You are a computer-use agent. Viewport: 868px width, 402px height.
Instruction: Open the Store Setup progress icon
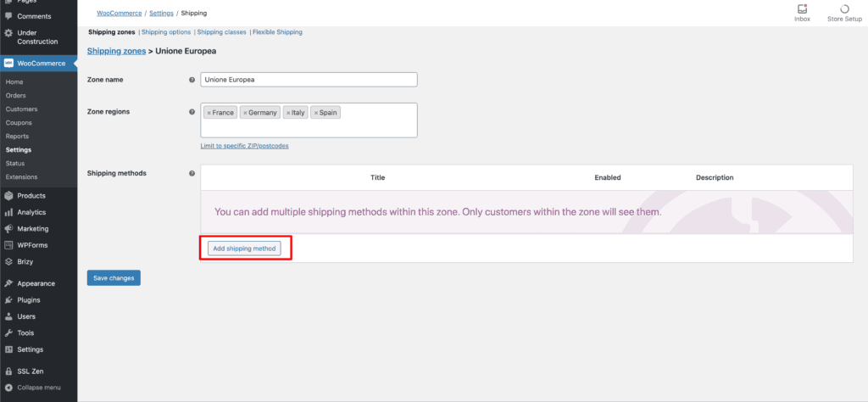(844, 9)
